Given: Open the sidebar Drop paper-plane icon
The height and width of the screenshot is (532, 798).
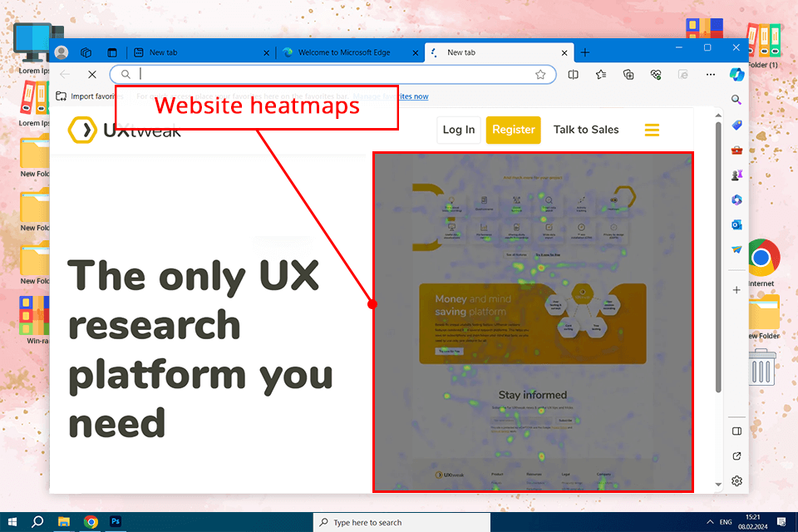Looking at the screenshot, I should 736,249.
